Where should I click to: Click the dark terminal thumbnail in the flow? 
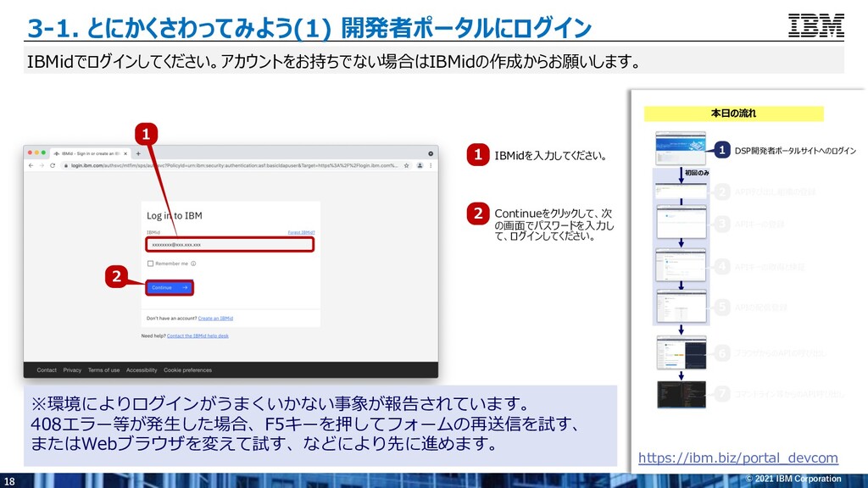(682, 395)
